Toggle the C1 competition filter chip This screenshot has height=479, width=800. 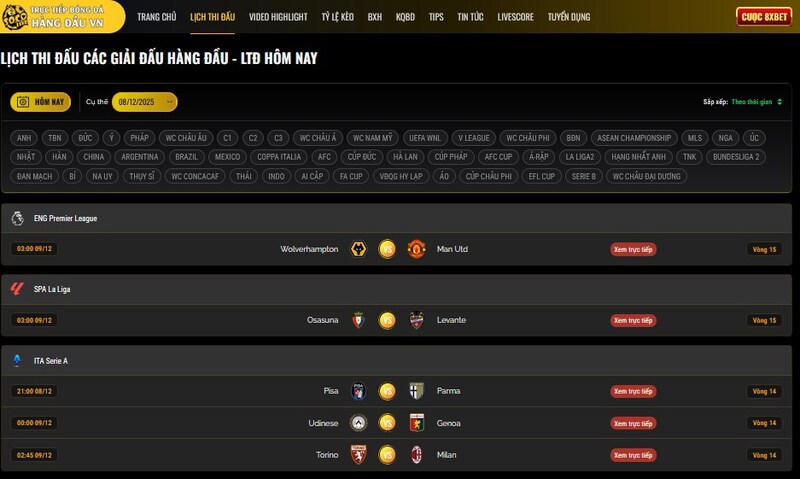point(227,138)
